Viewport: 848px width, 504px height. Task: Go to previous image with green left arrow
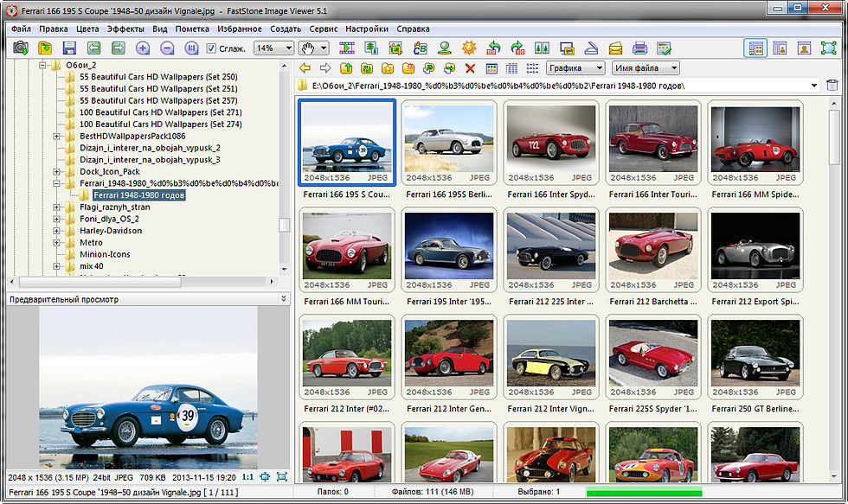[93, 48]
